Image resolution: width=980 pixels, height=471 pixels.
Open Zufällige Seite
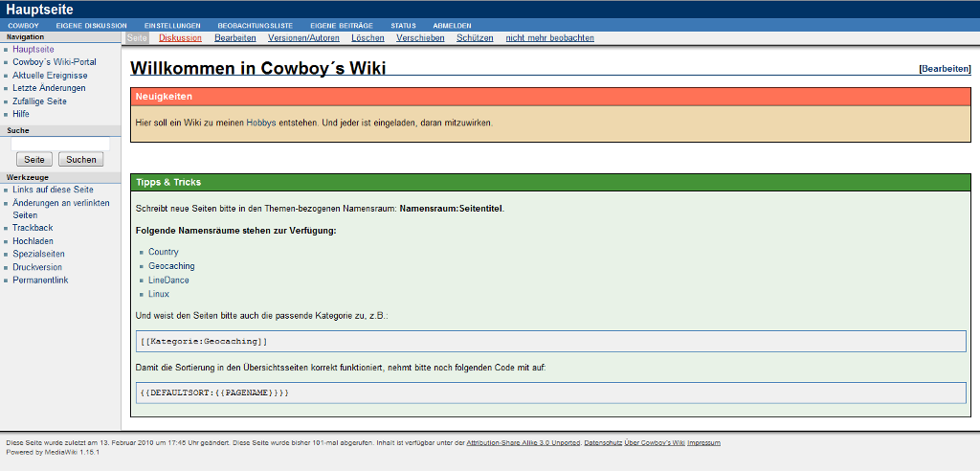click(39, 101)
